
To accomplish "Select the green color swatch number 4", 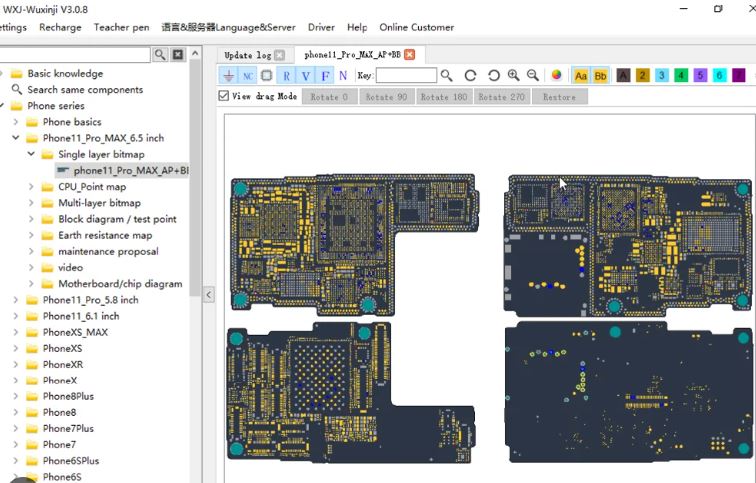I will coord(680,76).
